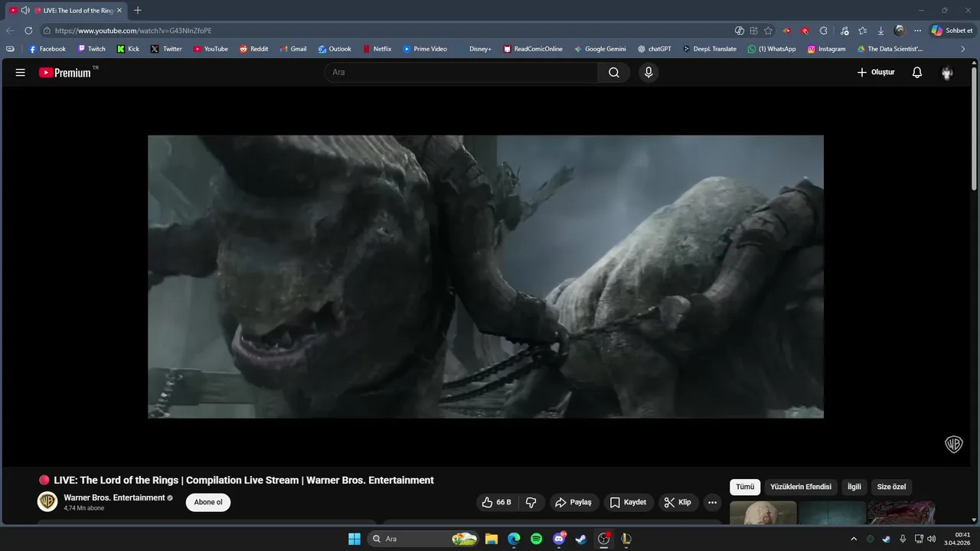Click the Windows taskbar Ara search box
980x551 pixels.
[423, 539]
